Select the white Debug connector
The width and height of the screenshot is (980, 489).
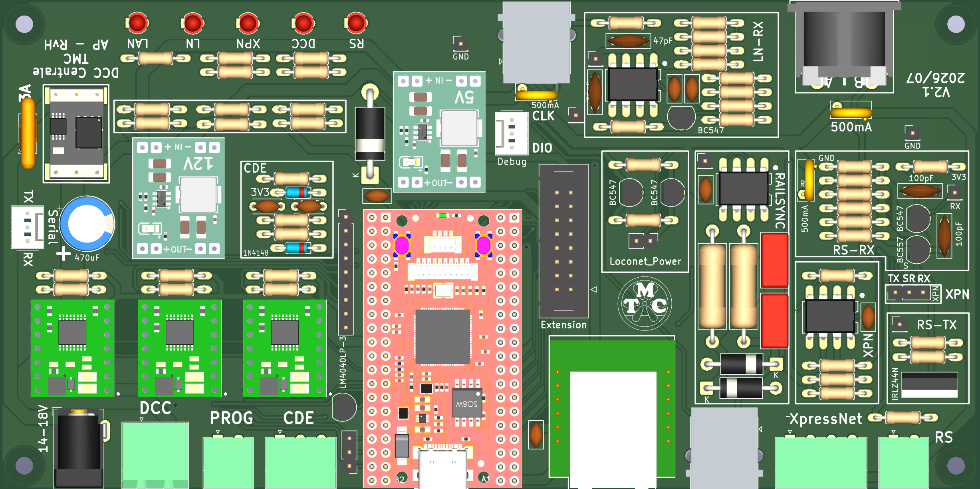(x=512, y=134)
